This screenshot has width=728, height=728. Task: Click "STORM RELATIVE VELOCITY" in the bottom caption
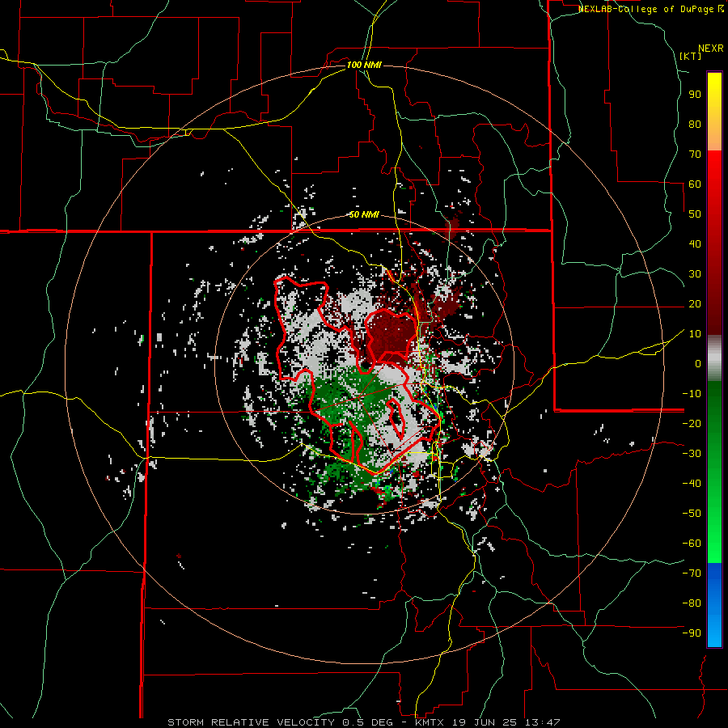pos(251,722)
